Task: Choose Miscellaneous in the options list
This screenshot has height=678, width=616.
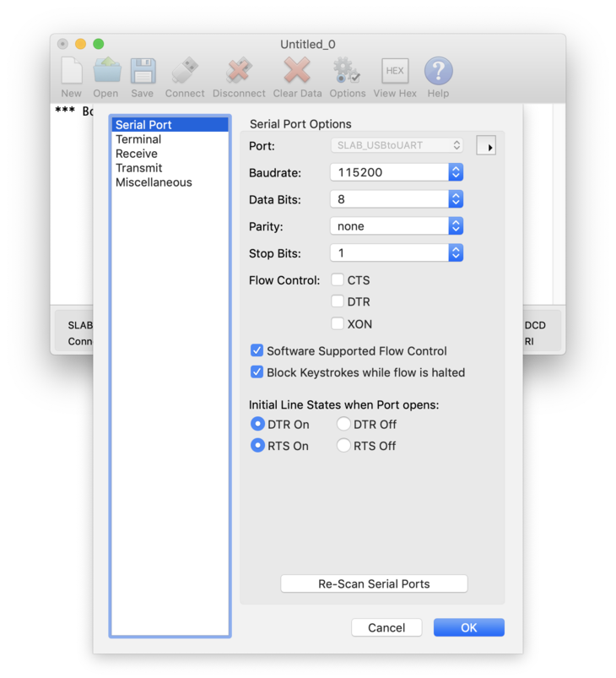Action: (154, 182)
